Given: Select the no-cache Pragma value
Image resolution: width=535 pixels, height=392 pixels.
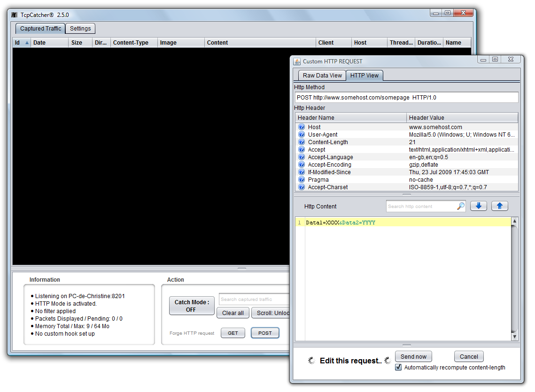Looking at the screenshot, I should (421, 179).
